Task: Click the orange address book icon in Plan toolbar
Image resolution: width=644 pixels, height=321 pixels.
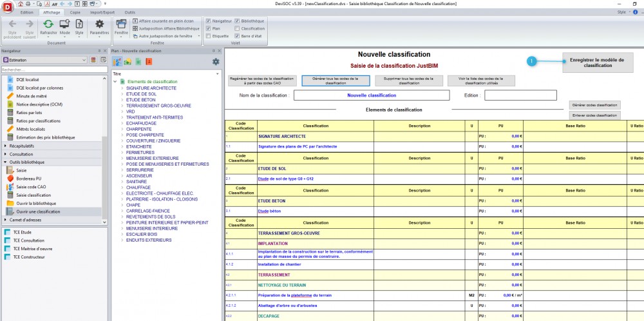Action: pos(149,62)
